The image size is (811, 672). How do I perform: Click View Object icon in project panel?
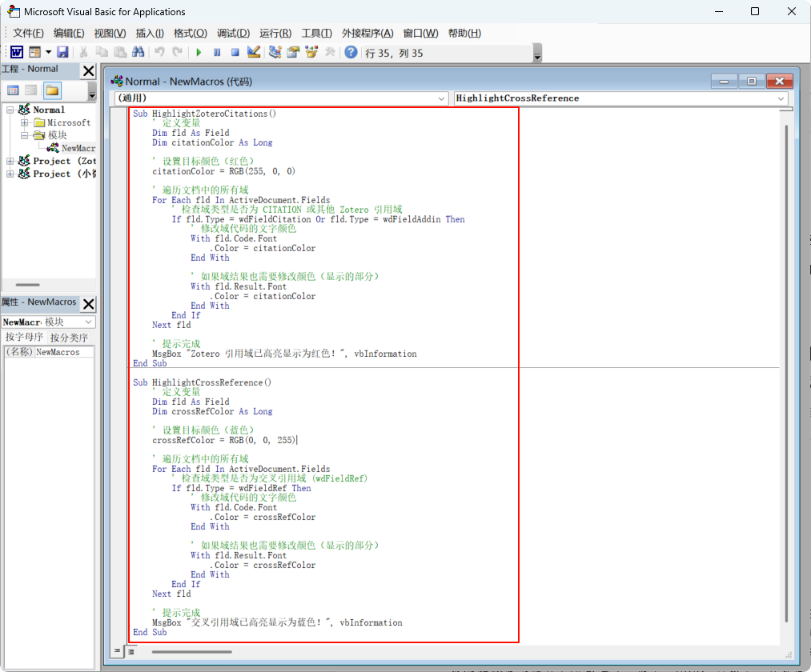coord(31,91)
